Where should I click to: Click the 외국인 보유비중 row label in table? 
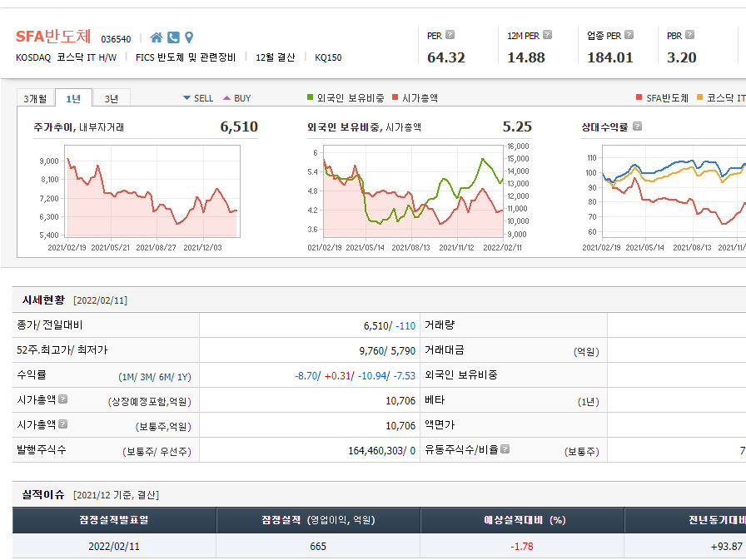click(x=461, y=374)
